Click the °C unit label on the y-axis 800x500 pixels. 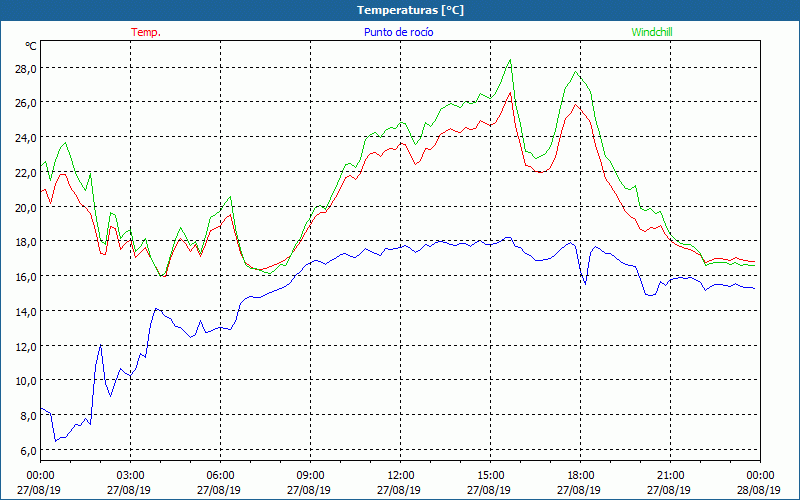pyautogui.click(x=31, y=46)
